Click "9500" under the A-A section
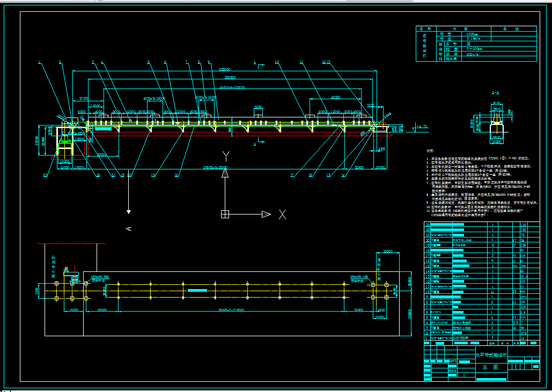552x392 pixels. pyautogui.click(x=496, y=138)
